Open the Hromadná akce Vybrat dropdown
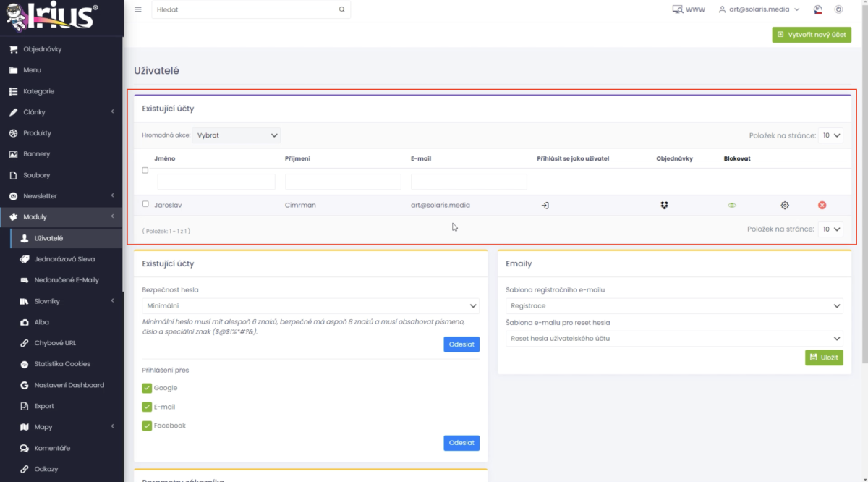Viewport: 868px width, 482px height. [x=237, y=135]
